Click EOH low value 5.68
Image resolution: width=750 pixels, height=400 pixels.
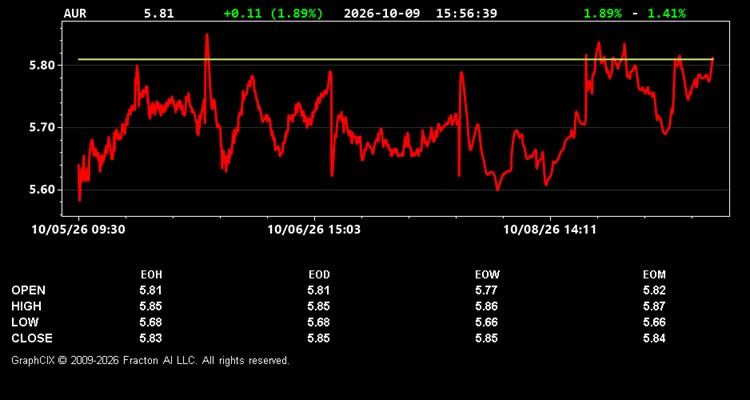(151, 322)
